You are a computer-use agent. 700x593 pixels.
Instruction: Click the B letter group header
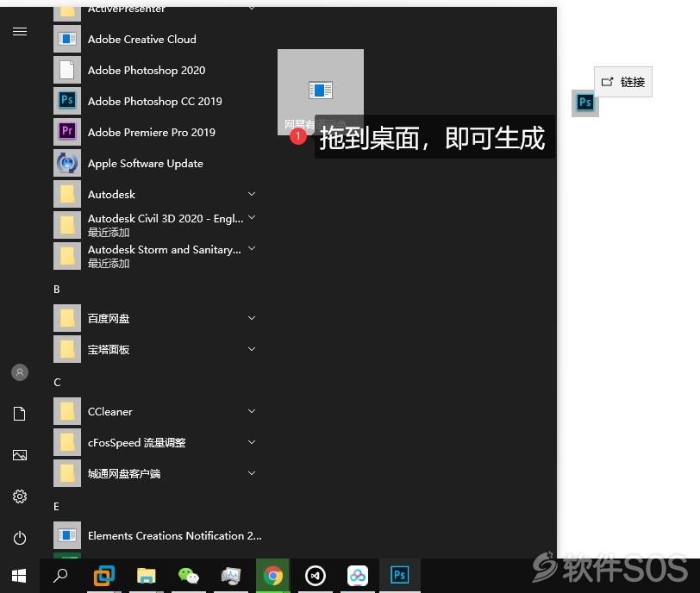(x=57, y=289)
